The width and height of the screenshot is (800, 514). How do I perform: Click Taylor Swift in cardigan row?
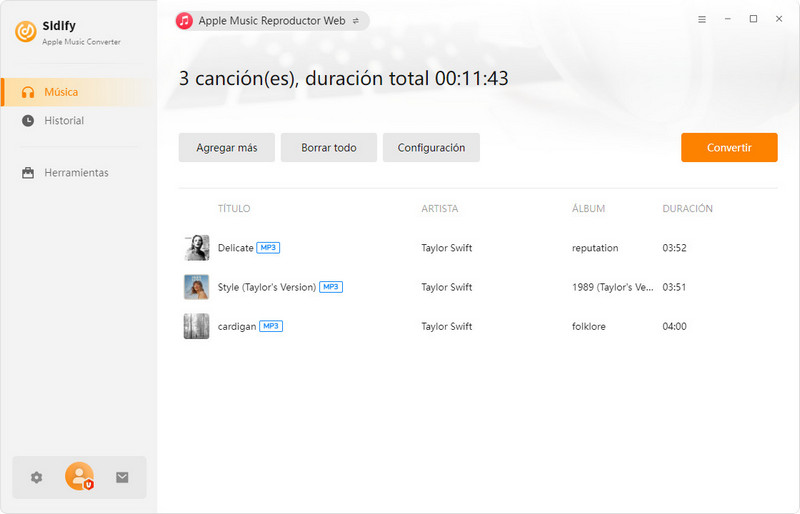[x=446, y=326]
